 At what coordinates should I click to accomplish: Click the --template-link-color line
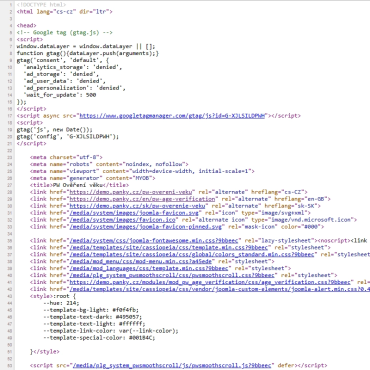tap(111, 331)
